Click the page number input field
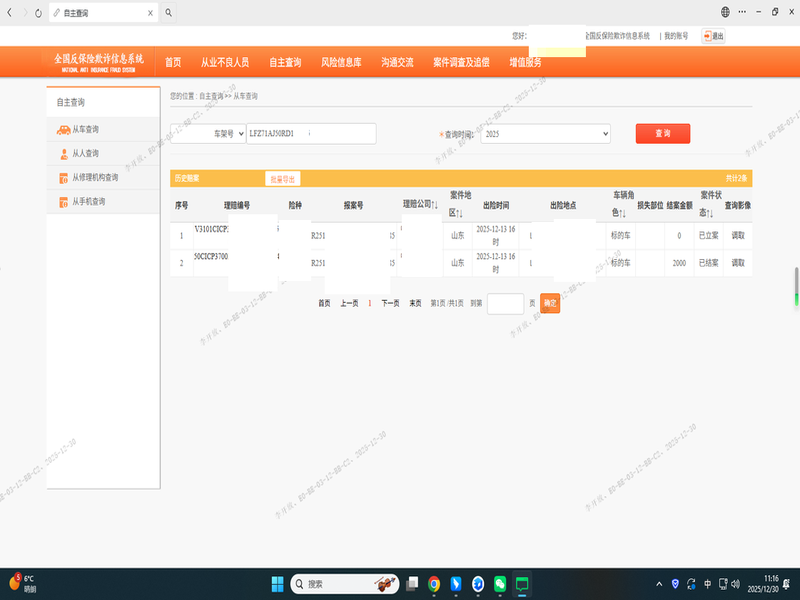The height and width of the screenshot is (600, 800). [x=505, y=303]
